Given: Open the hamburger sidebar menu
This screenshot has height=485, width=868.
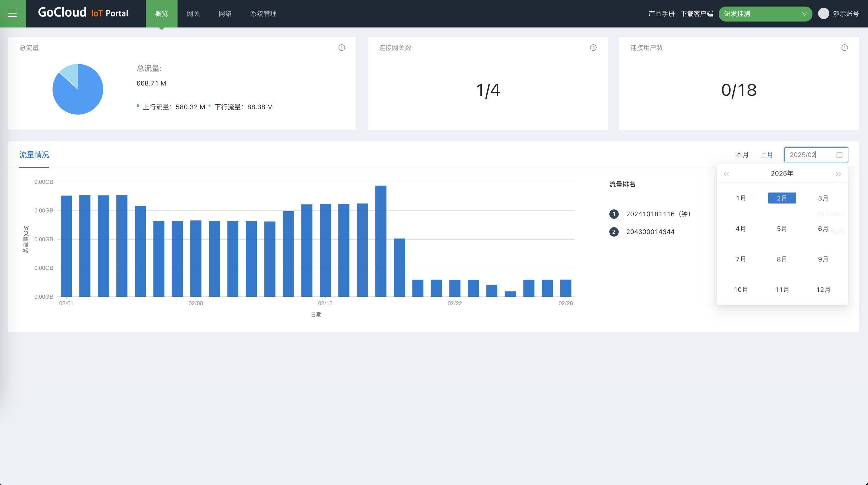Looking at the screenshot, I should pyautogui.click(x=12, y=13).
